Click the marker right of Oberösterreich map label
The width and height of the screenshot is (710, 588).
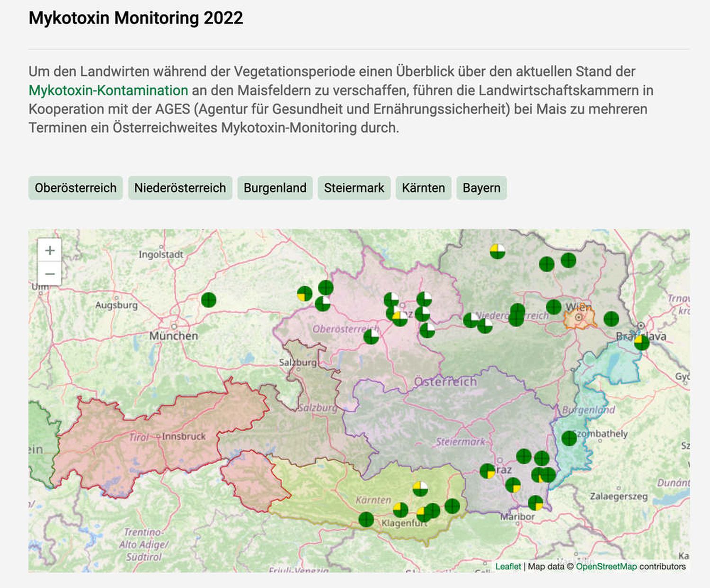pyautogui.click(x=371, y=336)
